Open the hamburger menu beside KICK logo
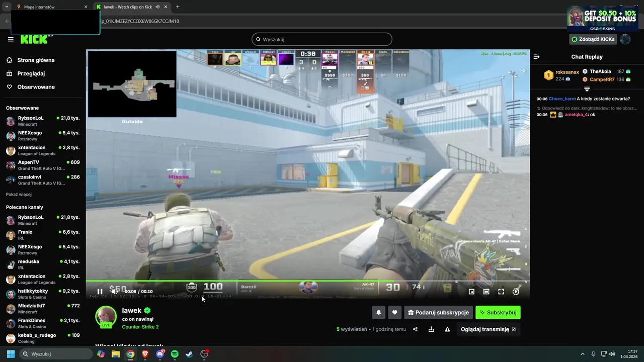Screen dimensions: 644x362 11,39
